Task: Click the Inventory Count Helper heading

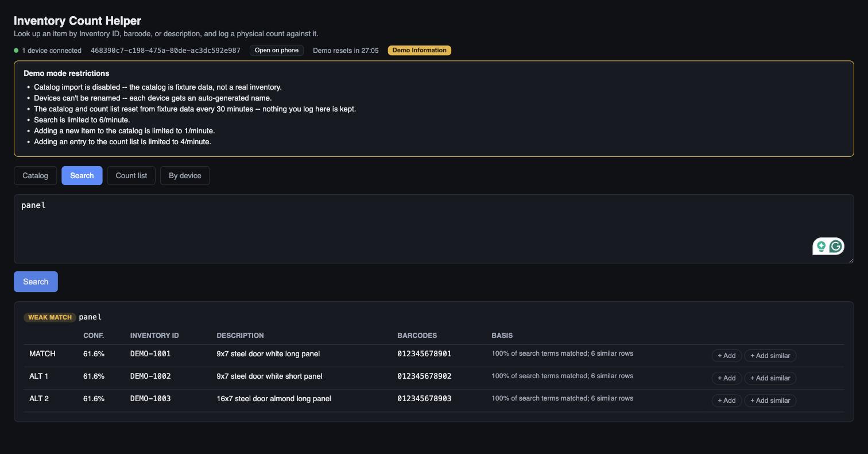Action: point(77,21)
